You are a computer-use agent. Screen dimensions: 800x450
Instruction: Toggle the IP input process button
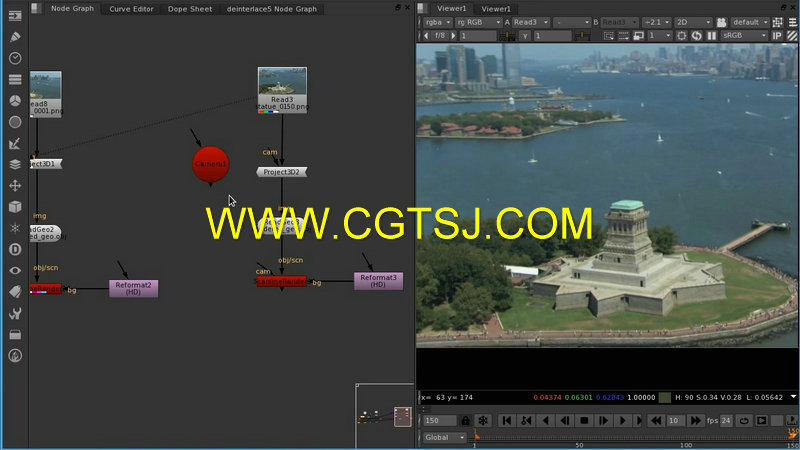tap(777, 36)
